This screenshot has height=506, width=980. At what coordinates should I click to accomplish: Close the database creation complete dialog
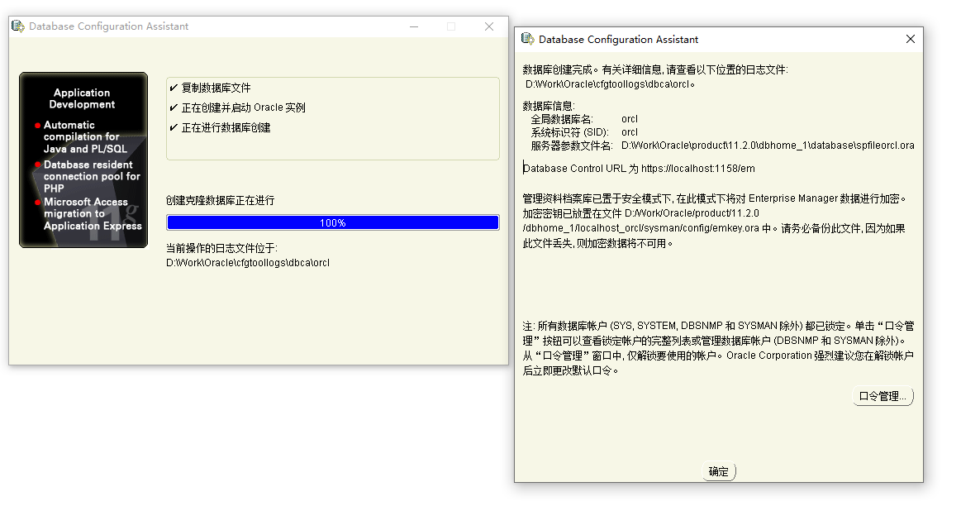click(x=910, y=39)
